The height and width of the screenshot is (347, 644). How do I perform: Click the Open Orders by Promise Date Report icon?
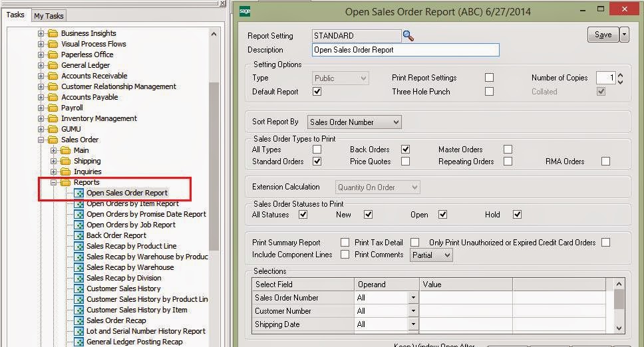(79, 214)
